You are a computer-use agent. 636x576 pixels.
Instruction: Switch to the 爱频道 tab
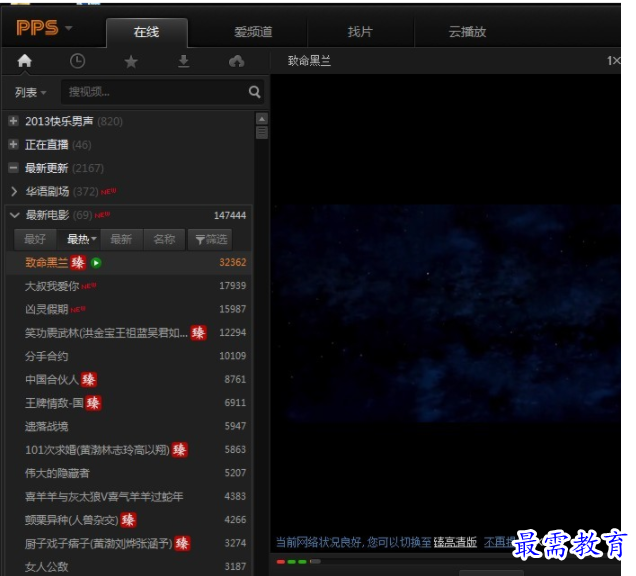click(x=253, y=32)
